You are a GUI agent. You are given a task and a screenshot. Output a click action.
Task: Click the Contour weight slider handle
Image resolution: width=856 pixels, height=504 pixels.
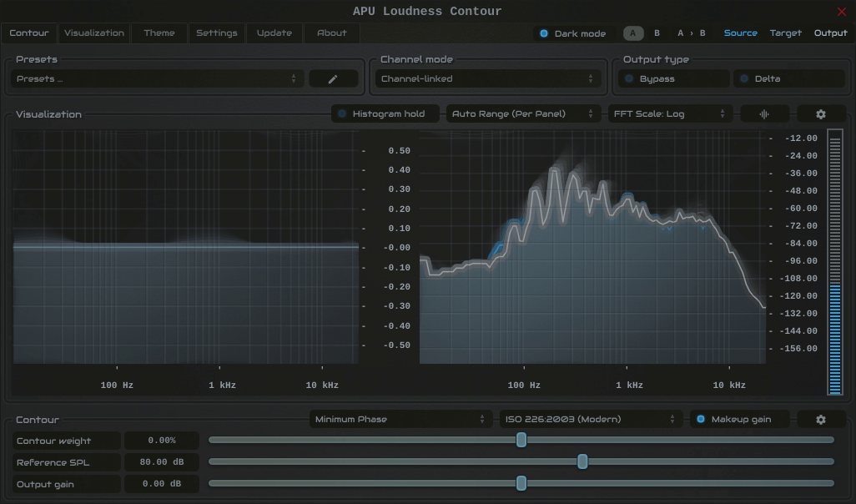(521, 440)
